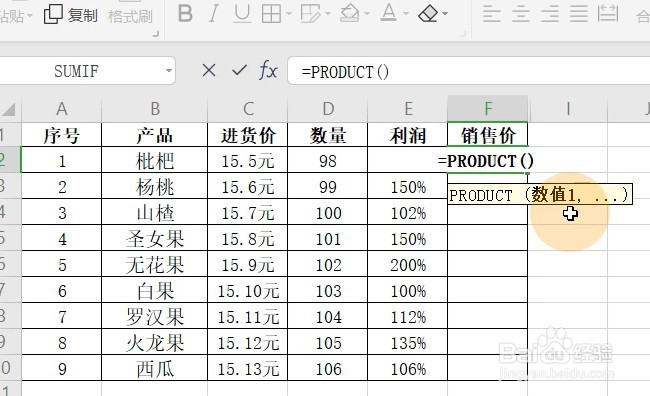Open the fx insert function dialog

(268, 70)
